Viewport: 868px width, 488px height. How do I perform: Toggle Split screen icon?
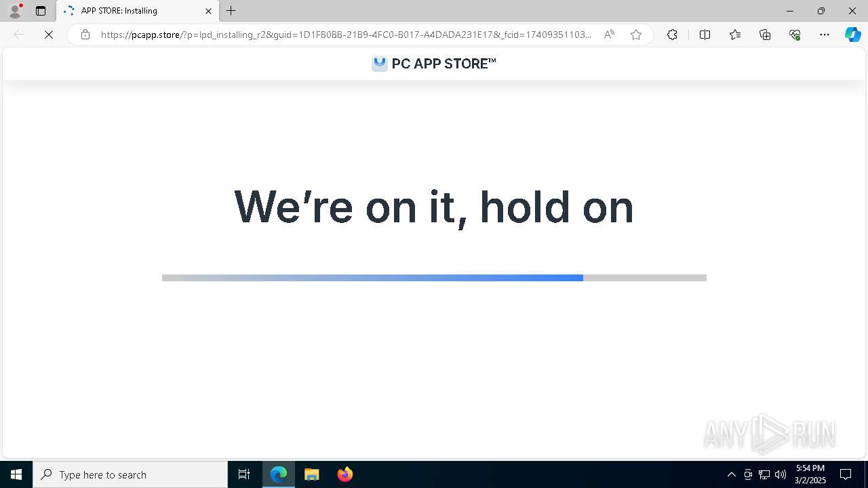705,35
